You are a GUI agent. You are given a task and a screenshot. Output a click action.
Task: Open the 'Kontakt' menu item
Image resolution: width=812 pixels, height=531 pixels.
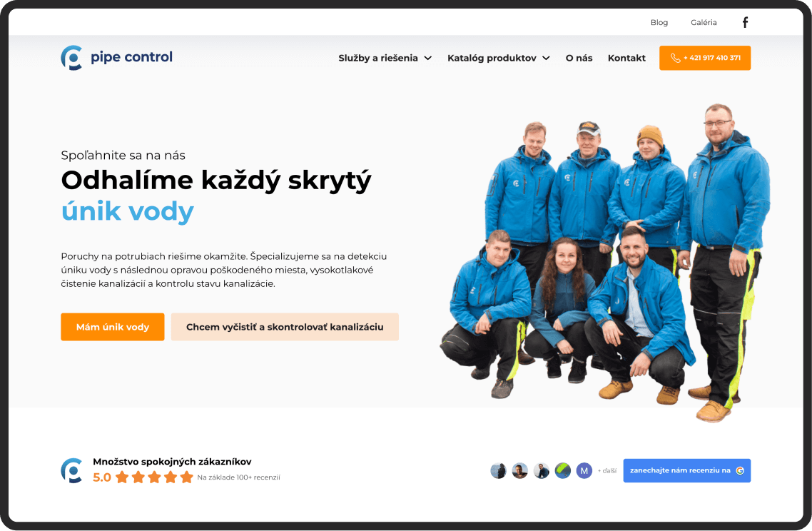[x=626, y=59]
